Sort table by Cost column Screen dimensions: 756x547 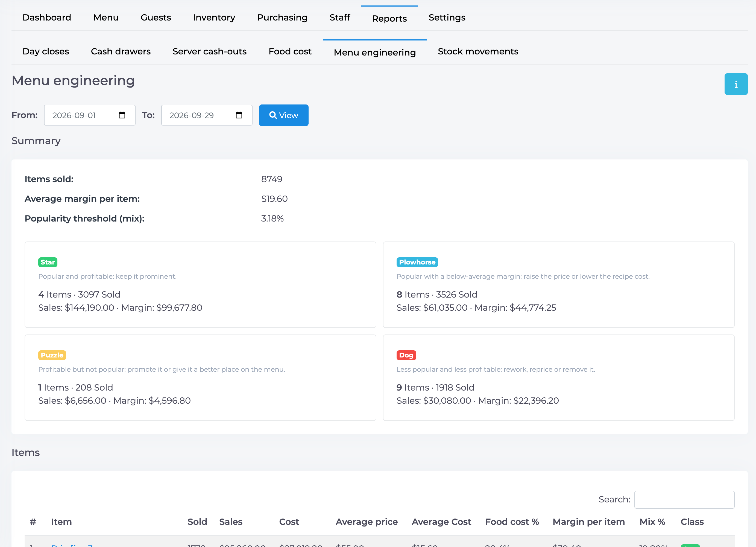289,522
